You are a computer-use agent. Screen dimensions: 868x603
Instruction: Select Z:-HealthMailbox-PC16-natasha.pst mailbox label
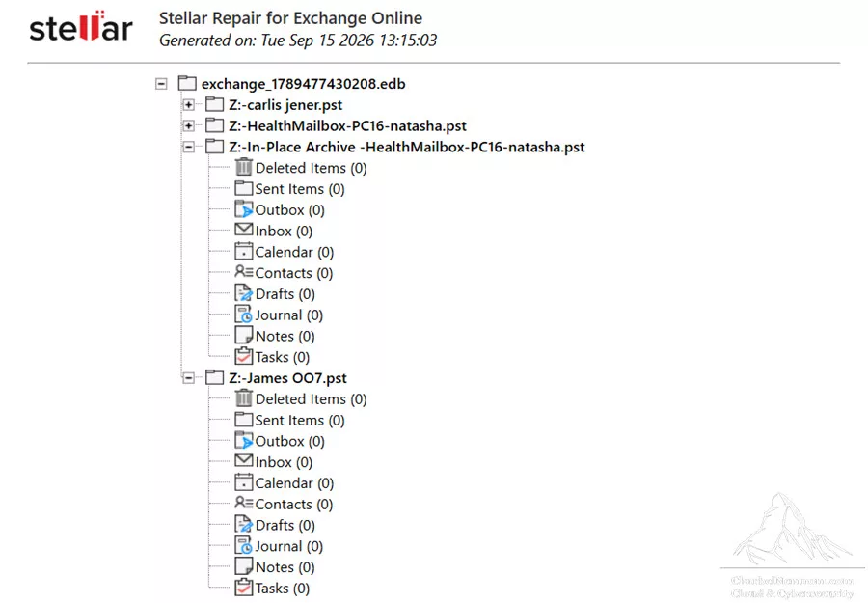(x=347, y=126)
